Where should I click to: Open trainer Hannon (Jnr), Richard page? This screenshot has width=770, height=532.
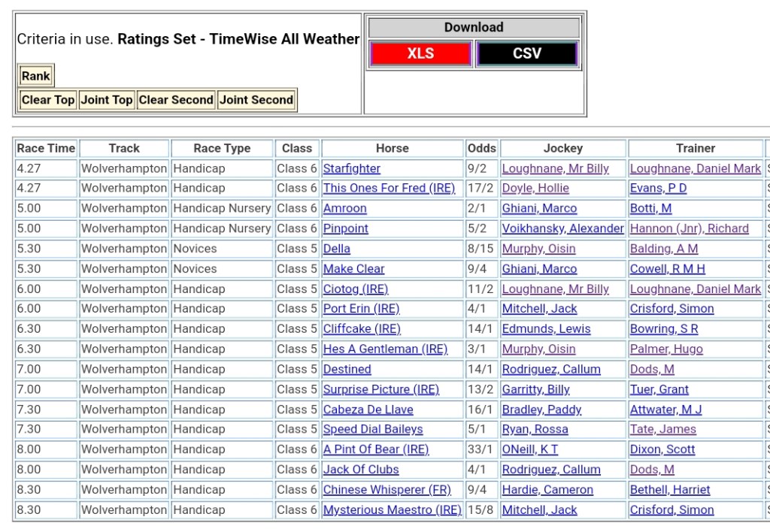[x=689, y=228]
